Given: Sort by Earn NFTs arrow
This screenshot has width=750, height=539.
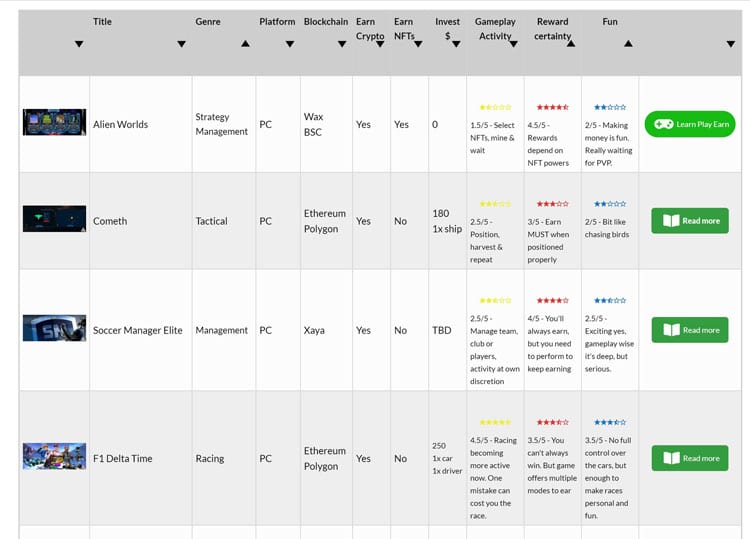Looking at the screenshot, I should [417, 44].
